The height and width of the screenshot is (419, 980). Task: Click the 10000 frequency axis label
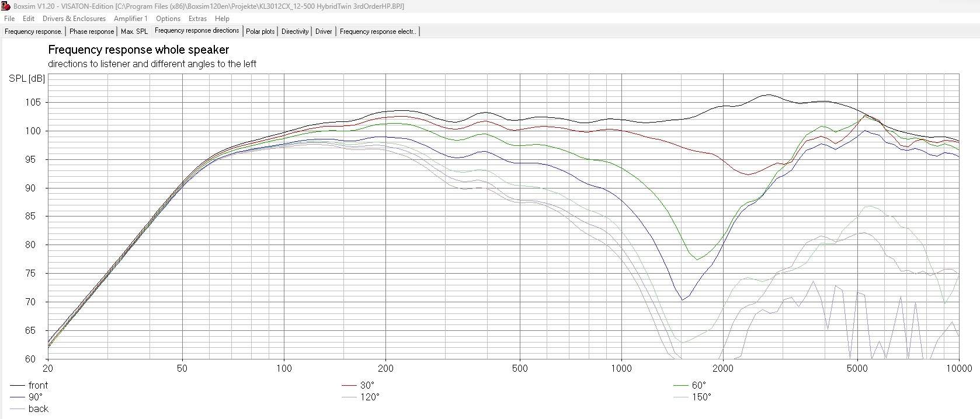tap(959, 368)
